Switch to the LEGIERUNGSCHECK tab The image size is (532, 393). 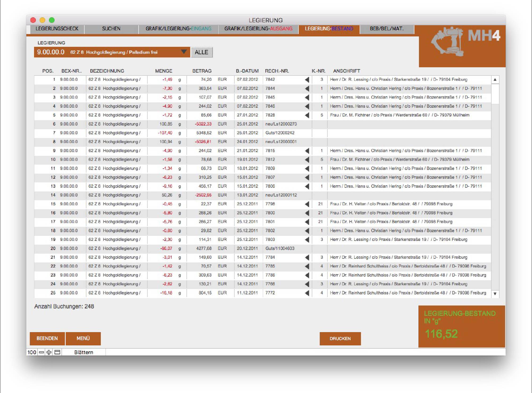57,29
